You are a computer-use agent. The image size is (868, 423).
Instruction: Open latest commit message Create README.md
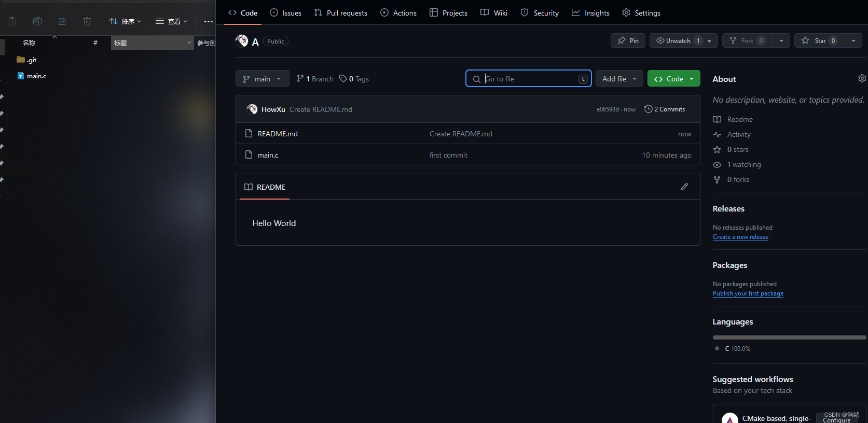pos(321,109)
